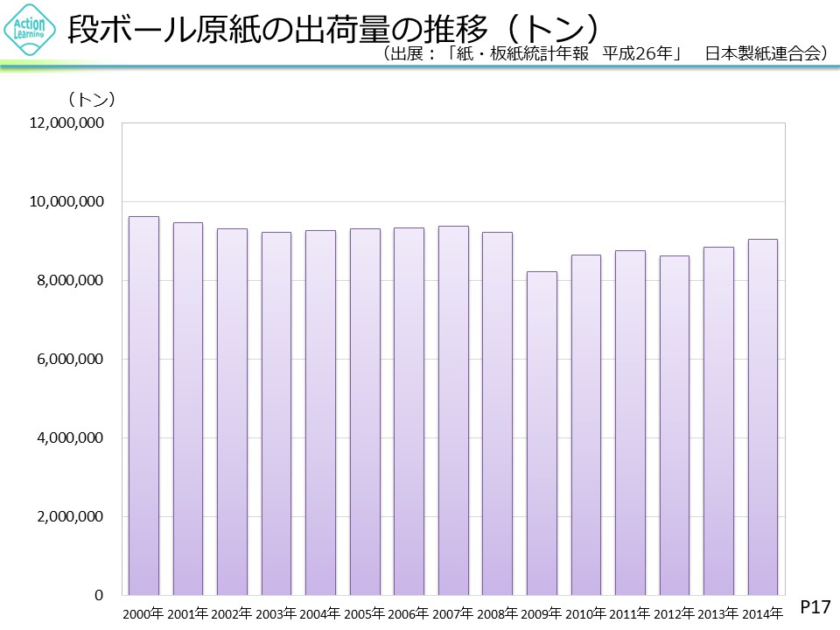Click the 8,000,000 y-axis label
This screenshot has width=840, height=630.
coord(71,281)
